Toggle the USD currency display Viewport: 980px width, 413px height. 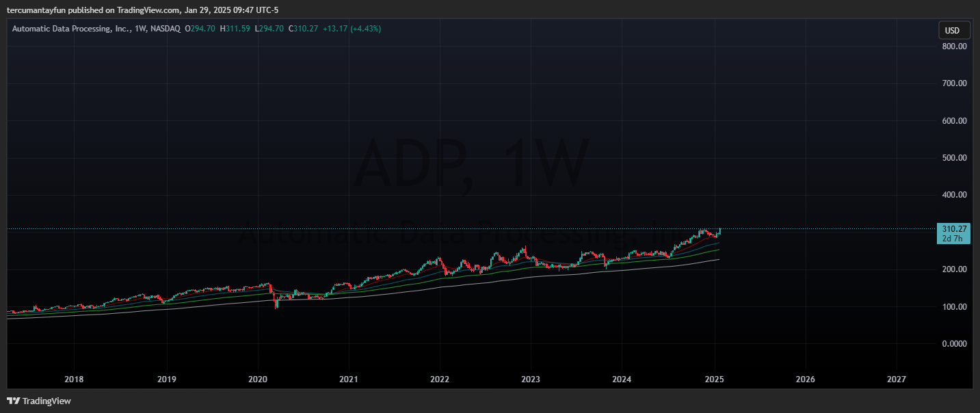pos(953,30)
